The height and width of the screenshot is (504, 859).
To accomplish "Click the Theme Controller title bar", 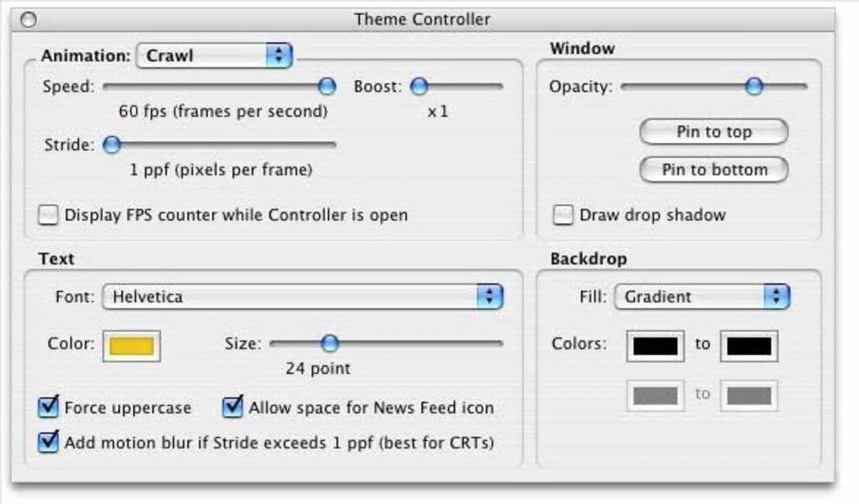I will pyautogui.click(x=422, y=19).
